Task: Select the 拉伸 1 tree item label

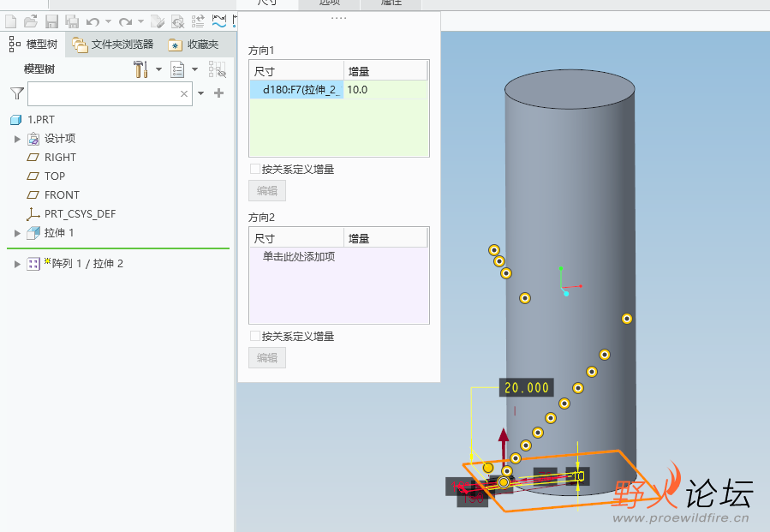Action: [x=59, y=233]
